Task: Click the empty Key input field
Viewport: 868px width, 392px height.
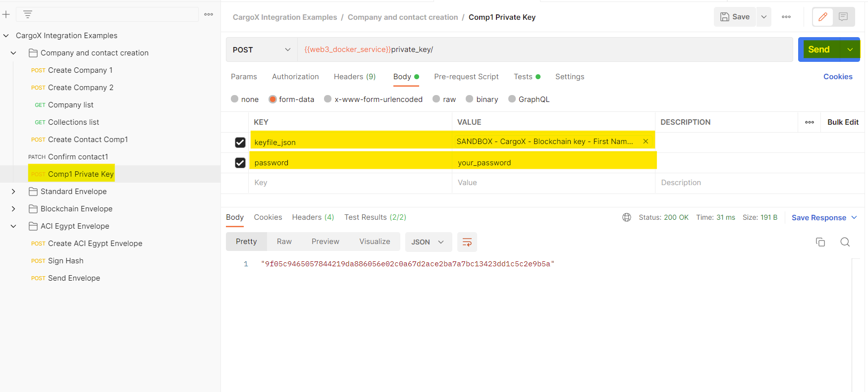Action: coord(350,183)
